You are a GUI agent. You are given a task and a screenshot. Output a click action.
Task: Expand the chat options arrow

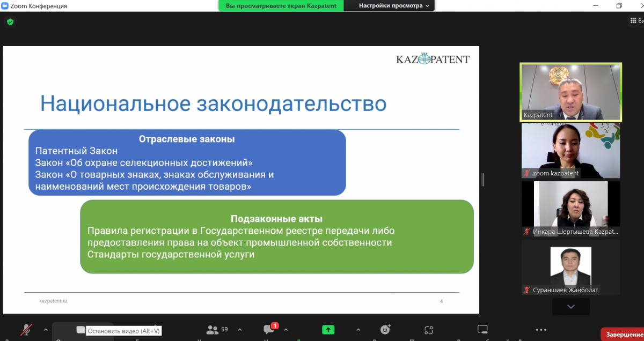286,330
